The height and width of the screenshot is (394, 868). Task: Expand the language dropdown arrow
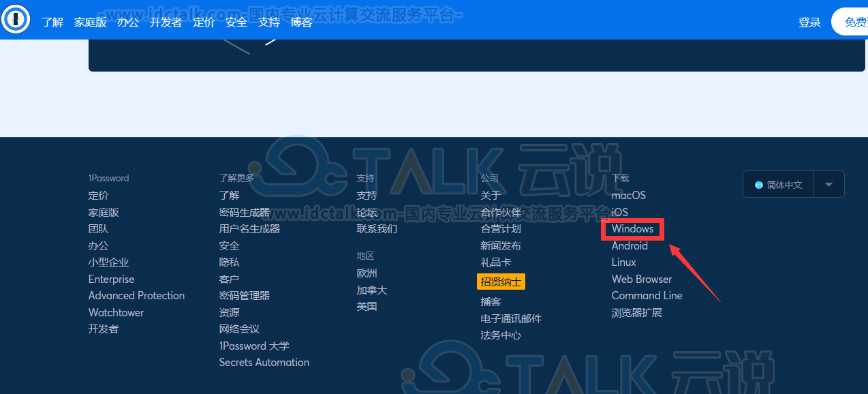(x=829, y=184)
